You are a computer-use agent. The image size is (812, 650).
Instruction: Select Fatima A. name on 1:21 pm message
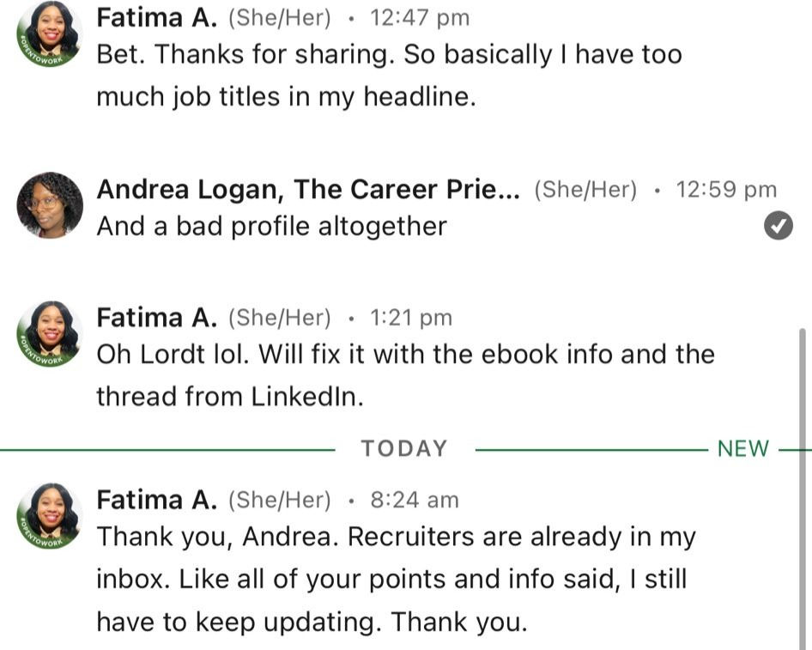tap(156, 318)
